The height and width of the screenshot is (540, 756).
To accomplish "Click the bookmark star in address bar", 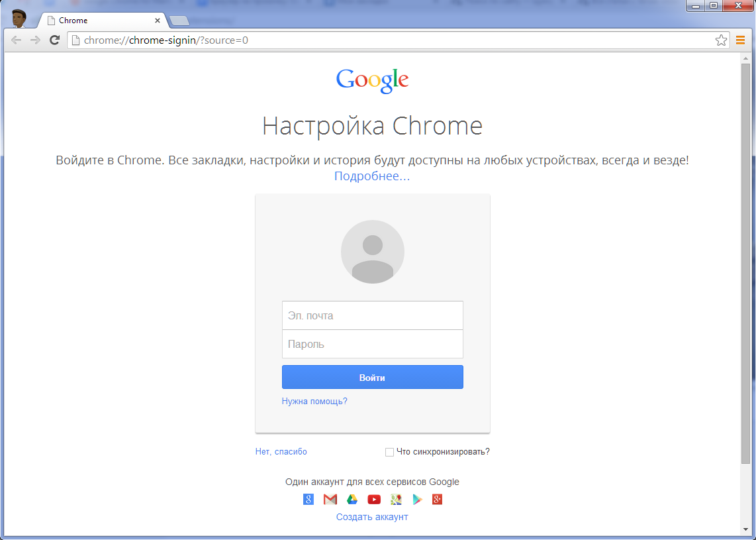I will tap(722, 40).
